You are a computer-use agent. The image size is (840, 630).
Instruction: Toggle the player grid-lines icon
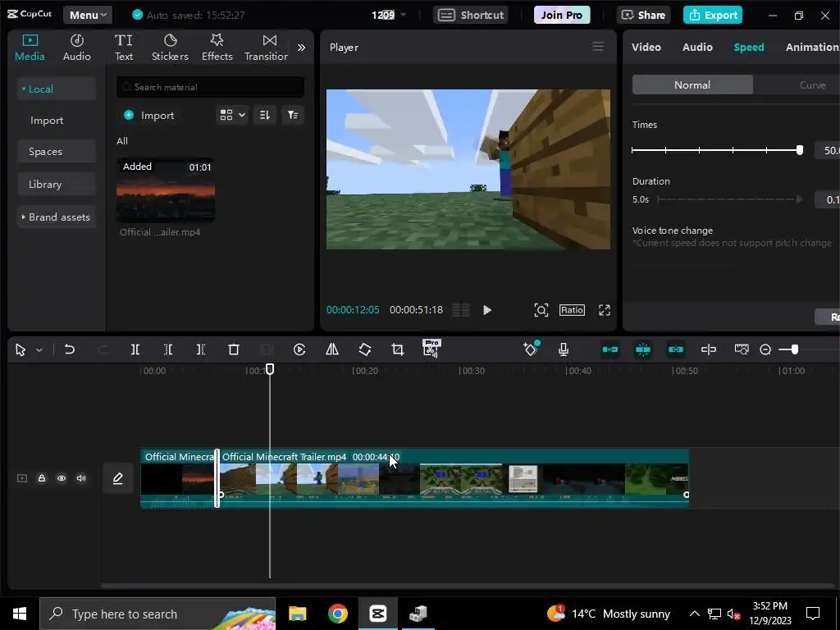pyautogui.click(x=461, y=310)
